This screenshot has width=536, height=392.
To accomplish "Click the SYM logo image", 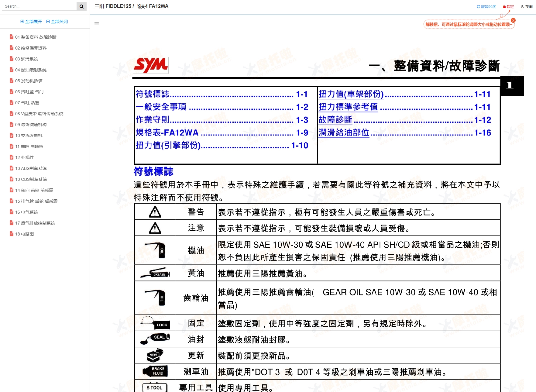I will click(x=151, y=65).
